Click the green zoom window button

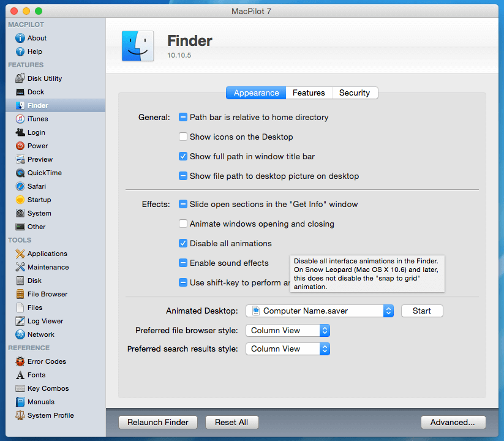[x=39, y=11]
